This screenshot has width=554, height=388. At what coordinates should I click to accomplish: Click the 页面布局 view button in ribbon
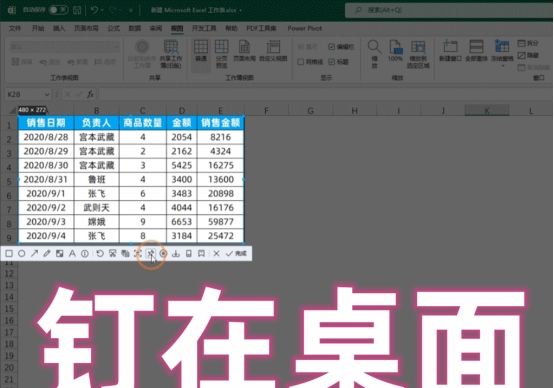click(x=244, y=52)
